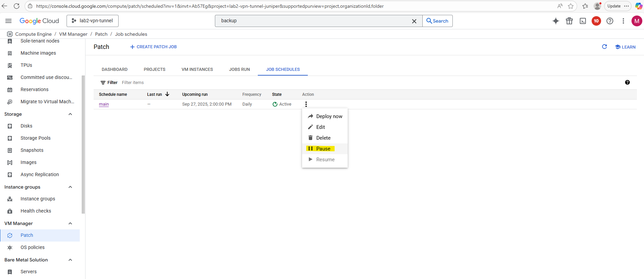Click the Create Patch Job button
This screenshot has width=644, height=279.
[x=153, y=47]
